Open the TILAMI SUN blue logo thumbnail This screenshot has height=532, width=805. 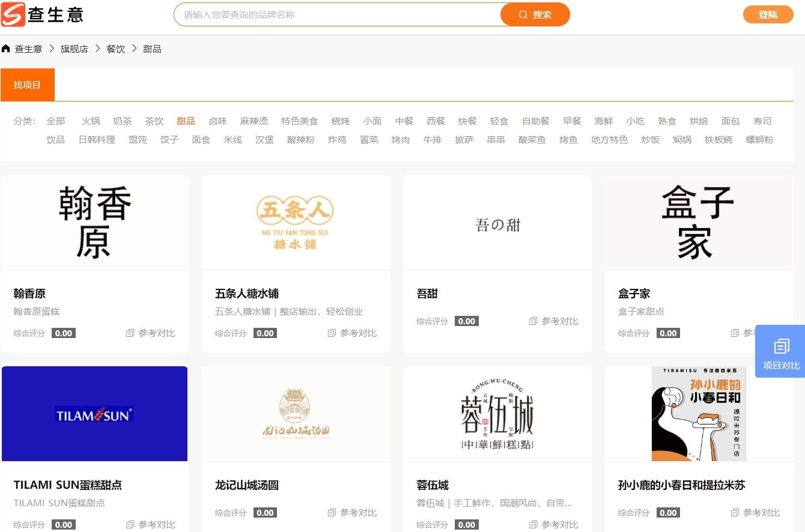click(94, 414)
